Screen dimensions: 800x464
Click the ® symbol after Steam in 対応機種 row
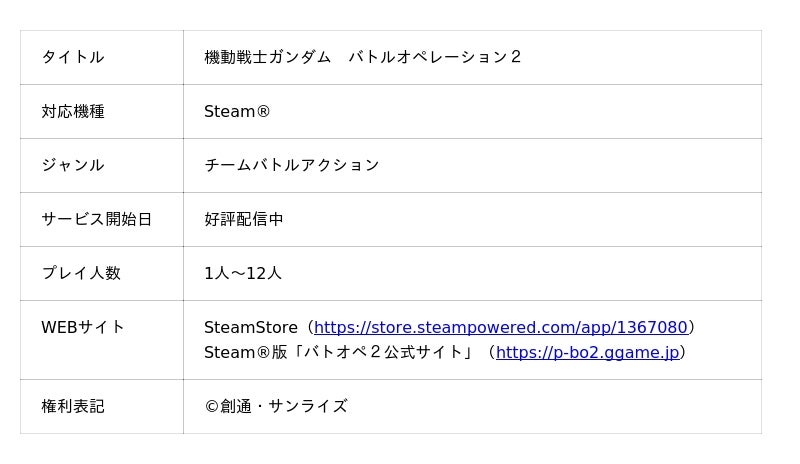263,111
